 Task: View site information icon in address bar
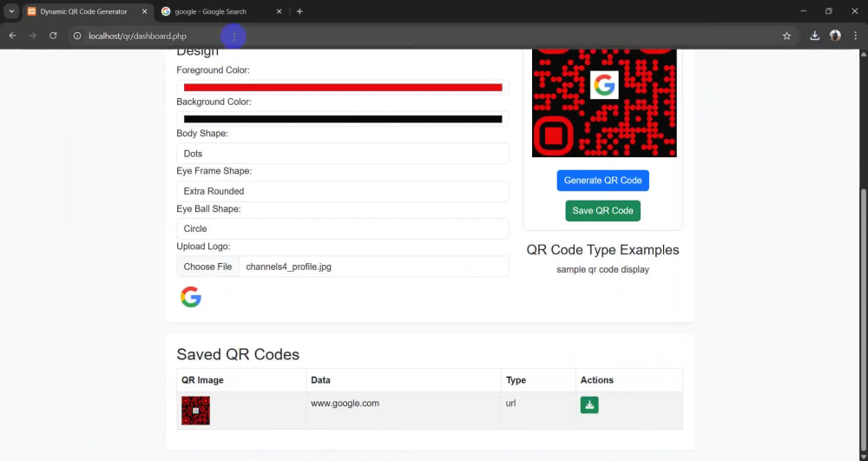[77, 36]
